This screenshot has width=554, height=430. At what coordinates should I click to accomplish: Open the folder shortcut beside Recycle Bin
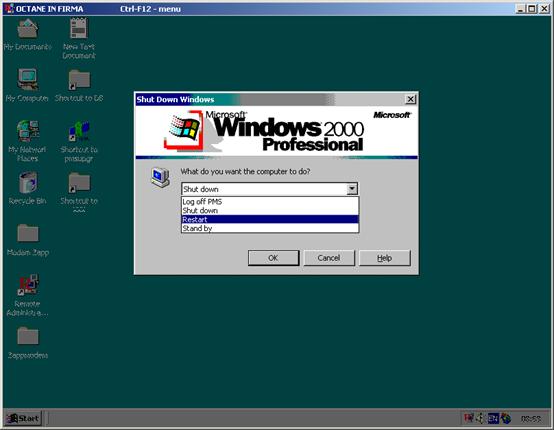[x=79, y=183]
